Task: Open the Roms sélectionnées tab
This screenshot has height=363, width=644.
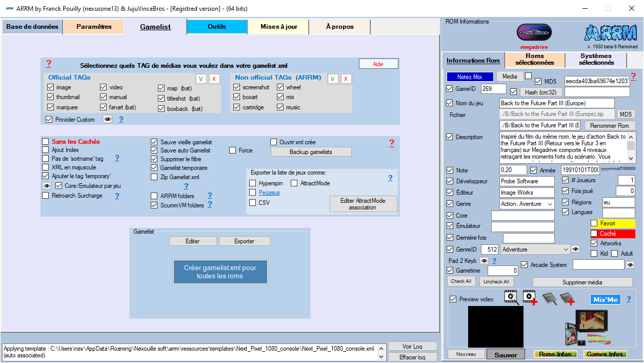Action: point(534,60)
